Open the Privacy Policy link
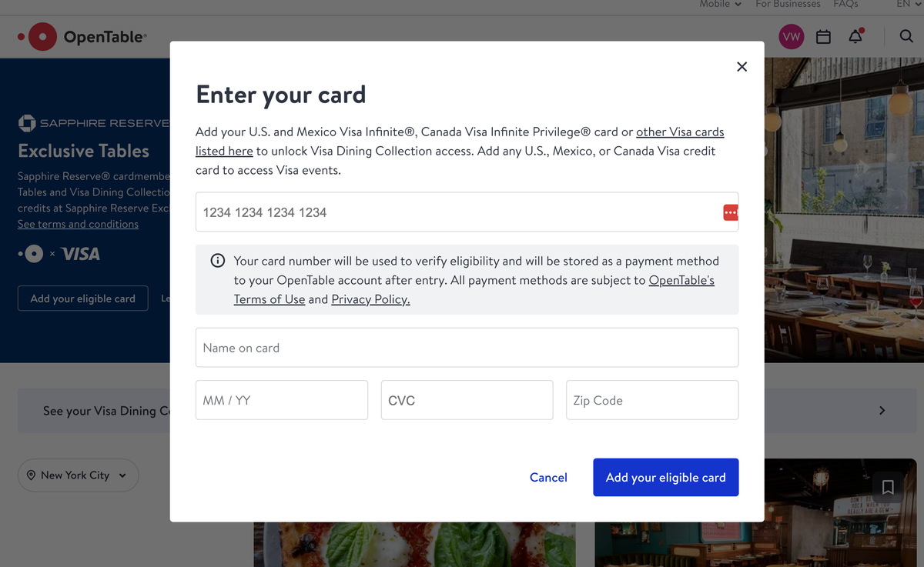Image resolution: width=924 pixels, height=567 pixels. [370, 299]
